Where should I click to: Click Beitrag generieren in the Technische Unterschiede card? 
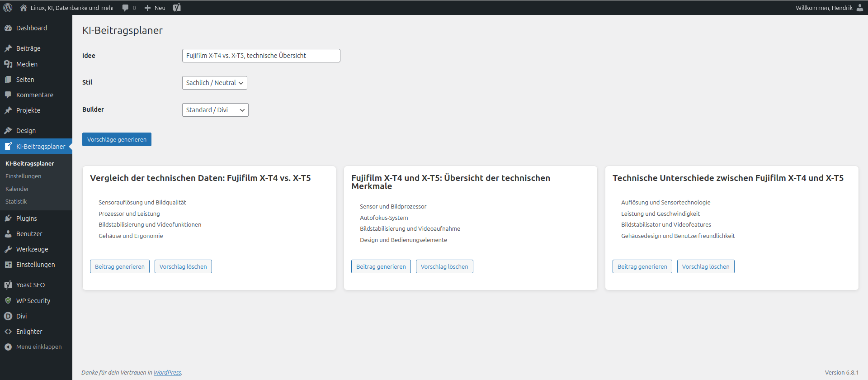(x=642, y=266)
